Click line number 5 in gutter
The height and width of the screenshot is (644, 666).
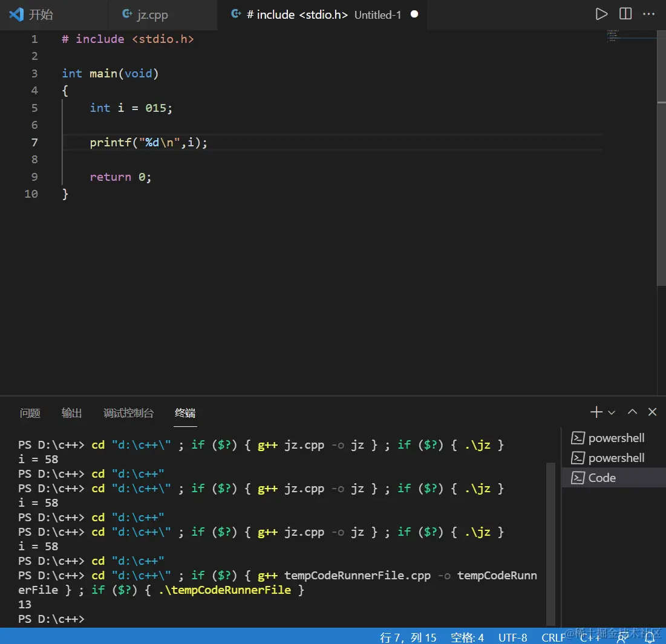coord(34,108)
